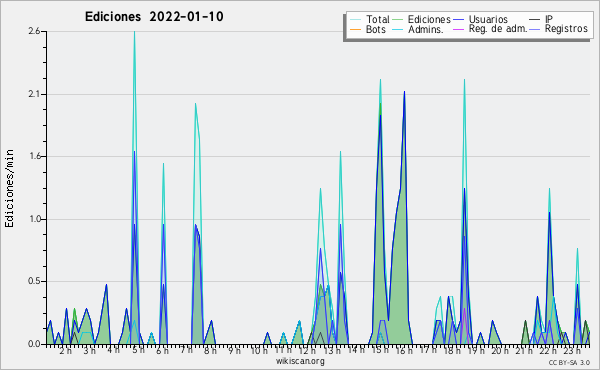Click the '8 h' x-axis label
600x370 pixels.
pyautogui.click(x=210, y=350)
